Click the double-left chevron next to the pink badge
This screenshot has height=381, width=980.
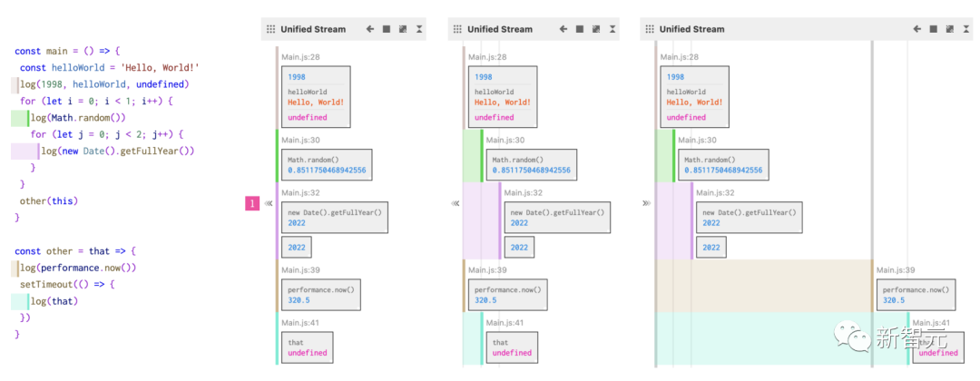point(269,204)
